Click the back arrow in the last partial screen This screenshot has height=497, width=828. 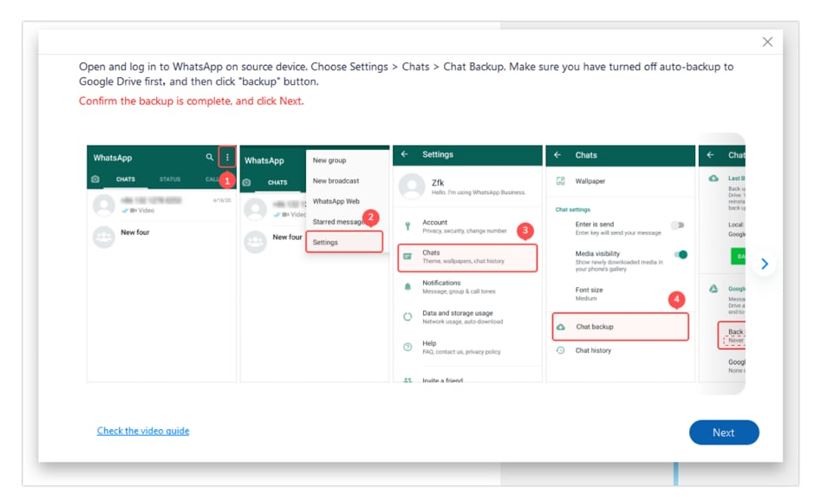(711, 155)
